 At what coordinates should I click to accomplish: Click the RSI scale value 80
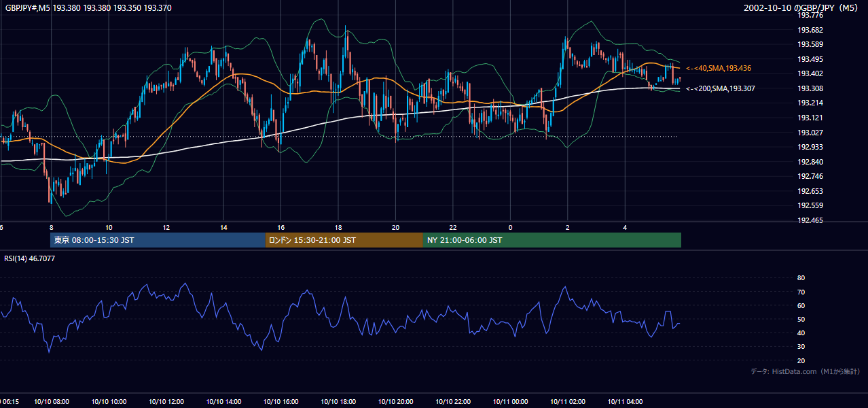[801, 278]
